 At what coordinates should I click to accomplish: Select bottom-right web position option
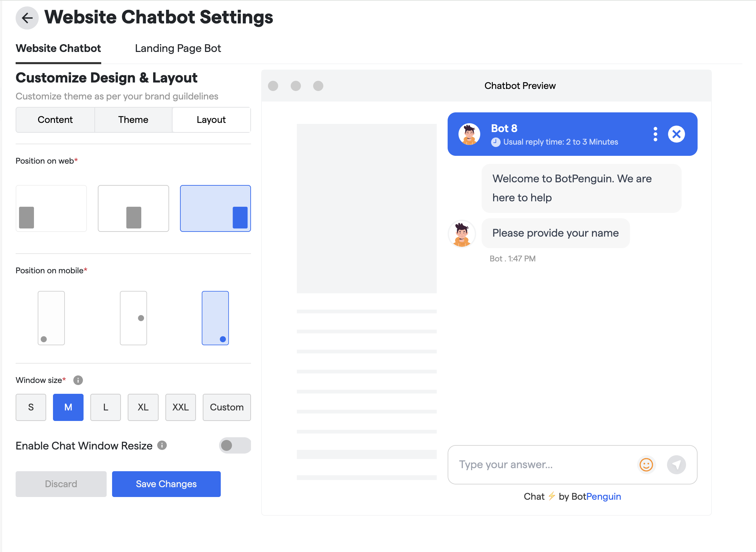[x=215, y=208]
